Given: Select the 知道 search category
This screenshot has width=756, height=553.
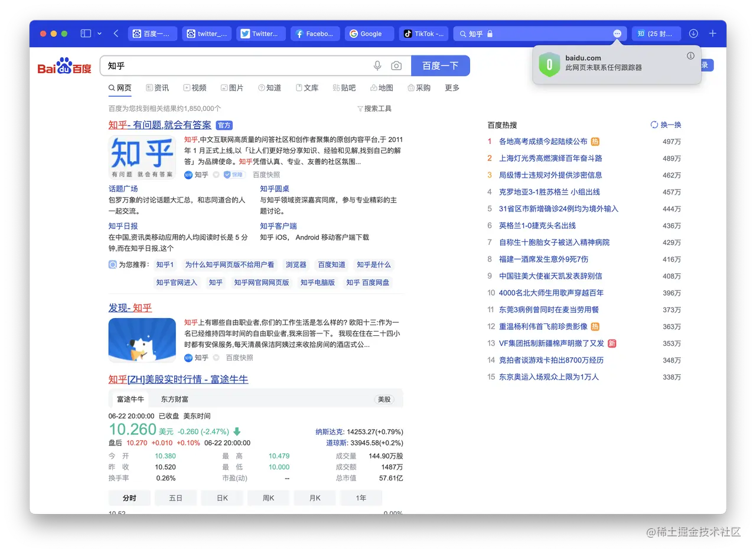Looking at the screenshot, I should pos(270,88).
